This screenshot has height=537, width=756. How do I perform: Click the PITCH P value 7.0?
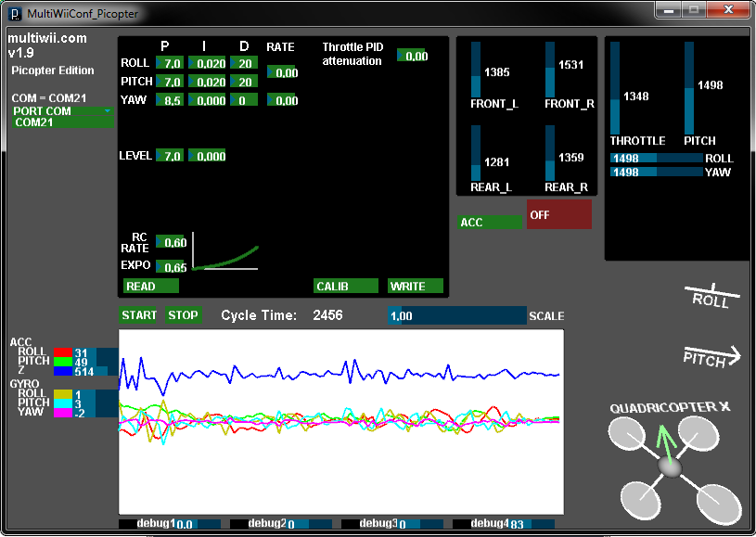(x=170, y=82)
